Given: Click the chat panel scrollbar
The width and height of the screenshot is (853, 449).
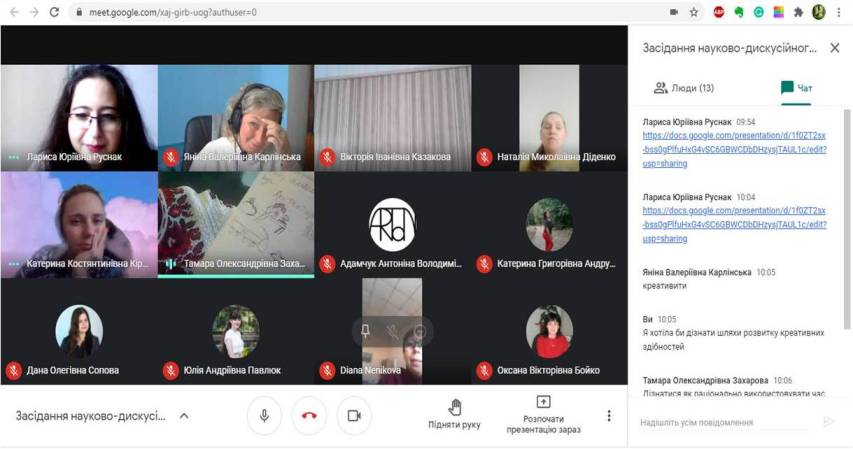Looking at the screenshot, I should tap(846, 219).
